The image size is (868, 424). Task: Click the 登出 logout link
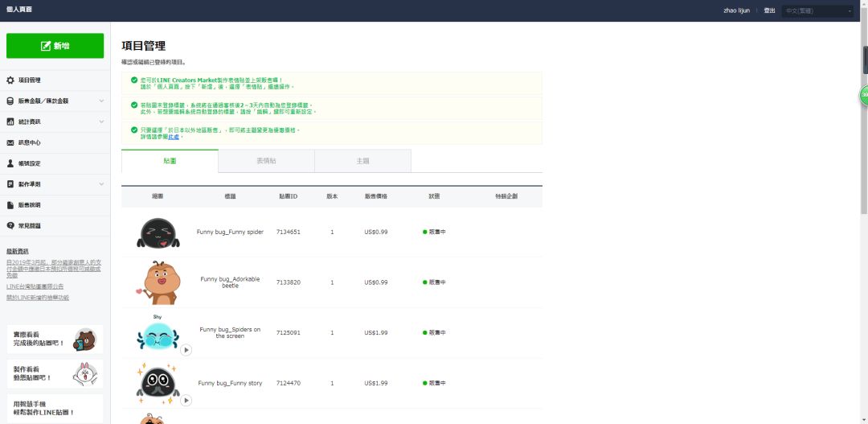point(769,10)
